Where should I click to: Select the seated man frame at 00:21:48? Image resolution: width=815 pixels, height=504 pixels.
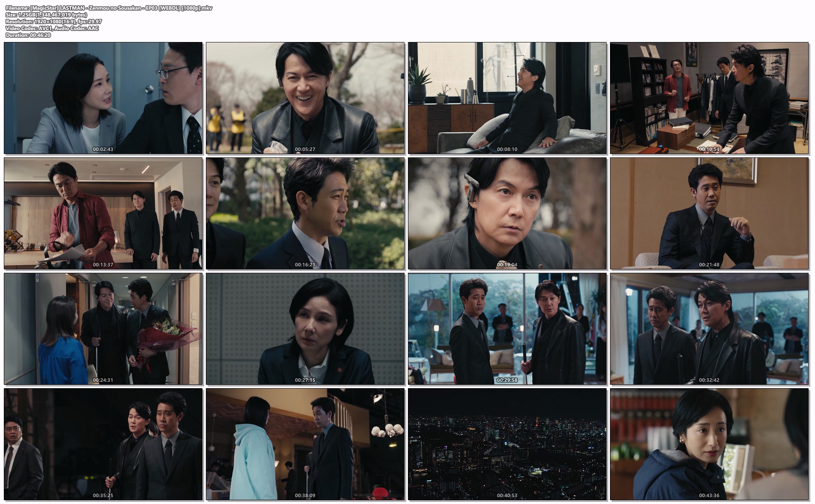tap(709, 213)
